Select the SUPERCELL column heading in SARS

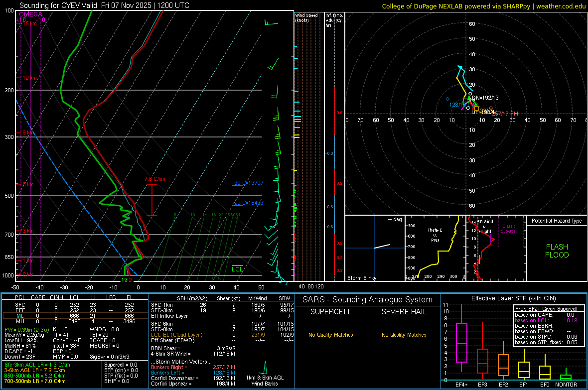(x=331, y=312)
